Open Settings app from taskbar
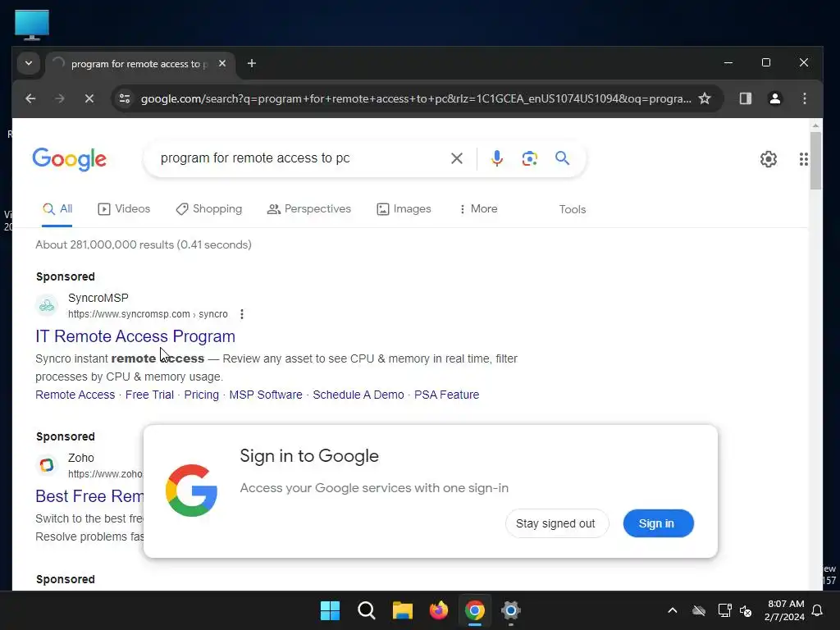Image resolution: width=840 pixels, height=630 pixels. pyautogui.click(x=510, y=610)
